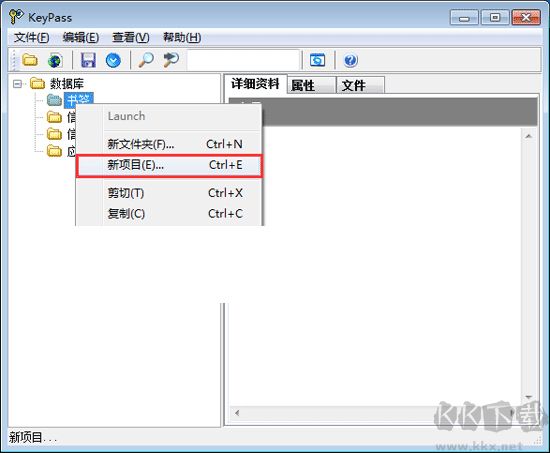Click the globe internet toolbar icon

(55, 60)
